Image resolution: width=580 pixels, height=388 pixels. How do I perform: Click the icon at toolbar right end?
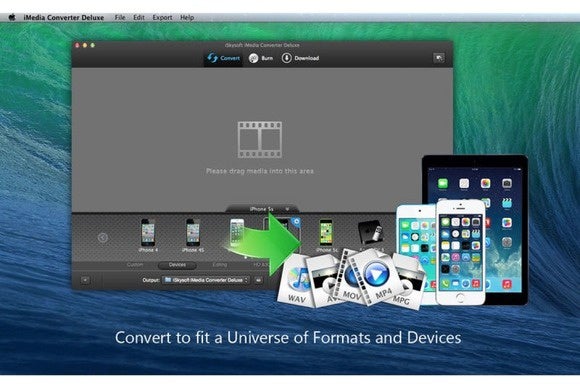439,58
